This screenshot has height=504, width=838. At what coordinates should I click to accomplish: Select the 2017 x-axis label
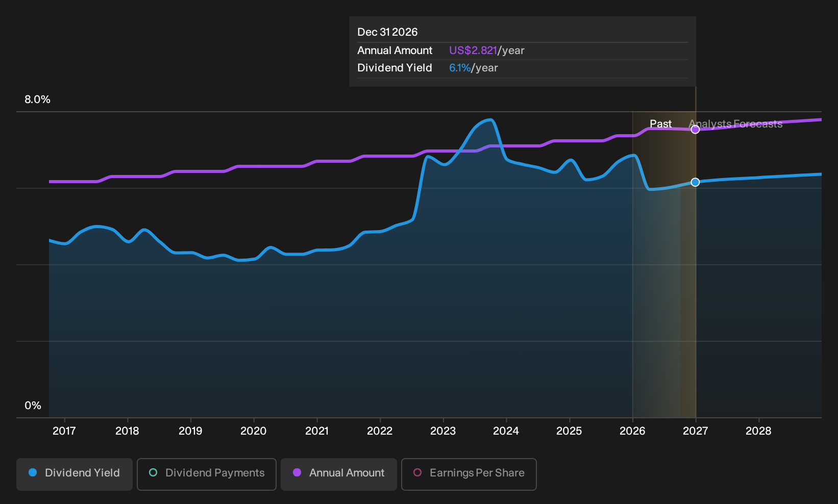[64, 431]
